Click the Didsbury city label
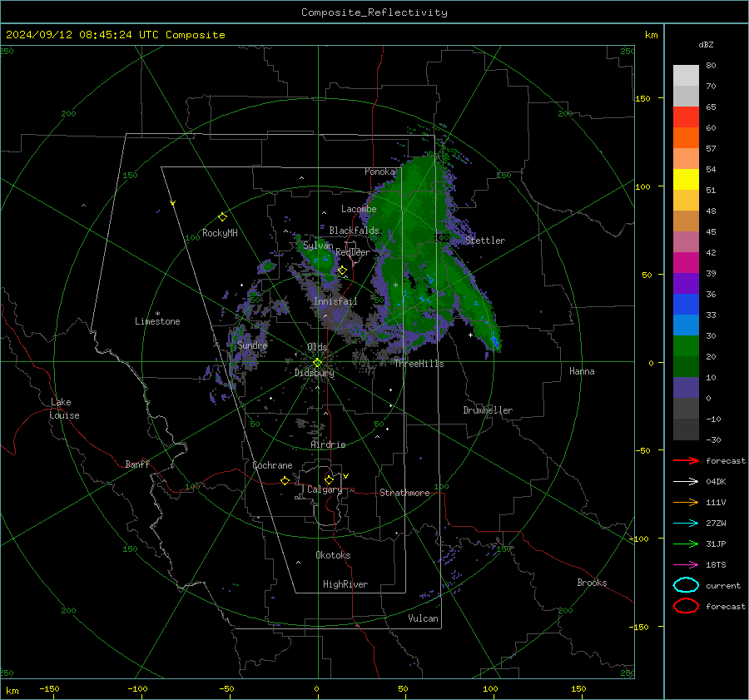 pyautogui.click(x=314, y=373)
